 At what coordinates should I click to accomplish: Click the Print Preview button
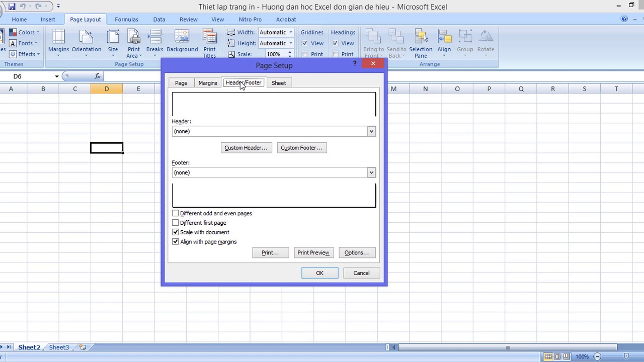click(x=313, y=253)
